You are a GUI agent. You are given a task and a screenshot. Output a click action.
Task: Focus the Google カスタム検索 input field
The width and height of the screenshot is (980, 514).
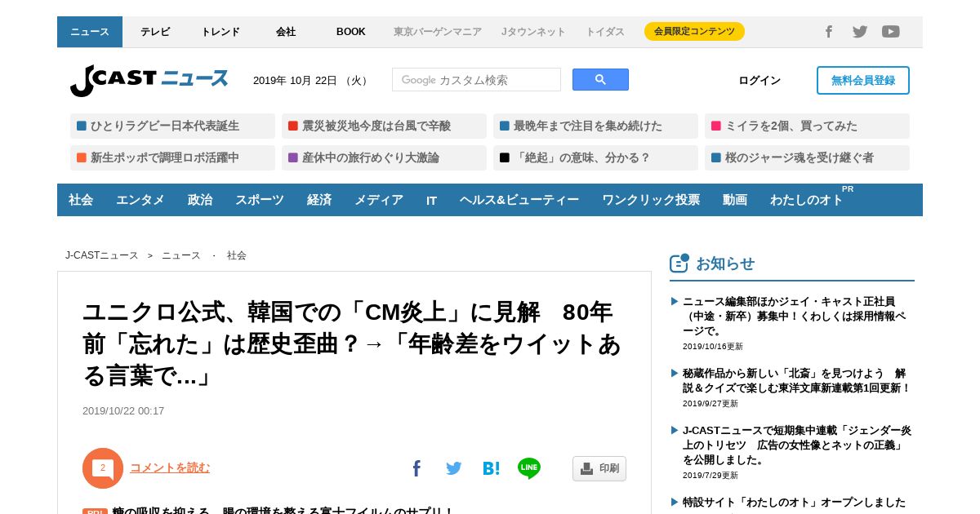pyautogui.click(x=476, y=79)
